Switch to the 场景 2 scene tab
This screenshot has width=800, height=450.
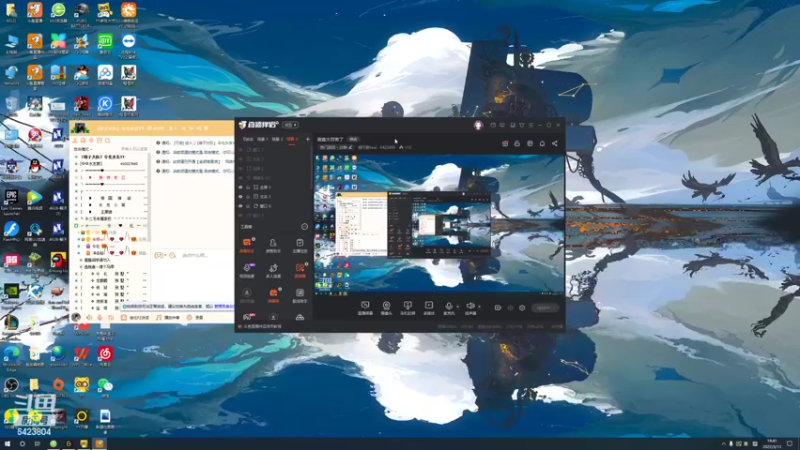(x=277, y=139)
